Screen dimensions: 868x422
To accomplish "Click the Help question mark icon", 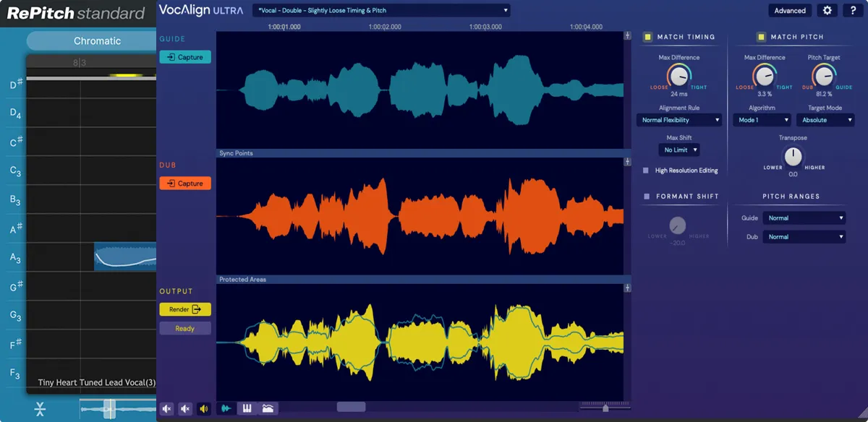I will pyautogui.click(x=852, y=10).
